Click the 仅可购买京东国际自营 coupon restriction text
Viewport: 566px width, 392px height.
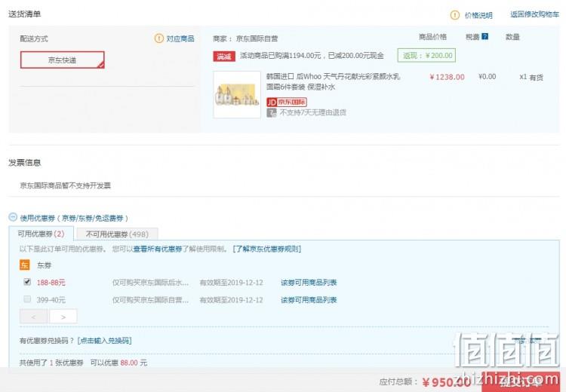point(150,300)
